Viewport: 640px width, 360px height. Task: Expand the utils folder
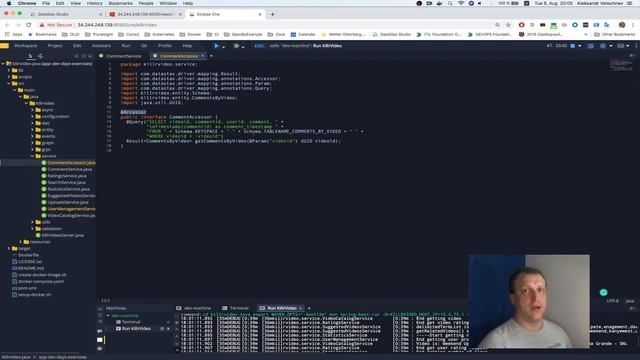32,222
